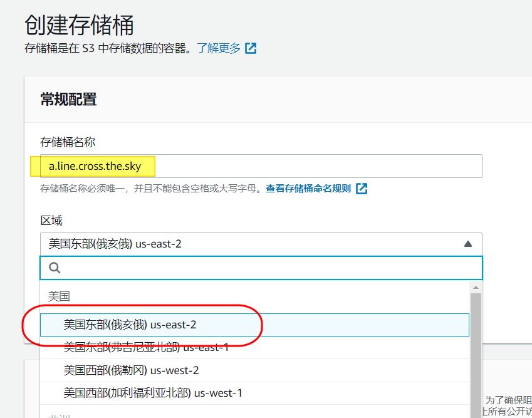Click the region list scrollbar thumb
This screenshot has width=532, height=418.
coord(476,351)
